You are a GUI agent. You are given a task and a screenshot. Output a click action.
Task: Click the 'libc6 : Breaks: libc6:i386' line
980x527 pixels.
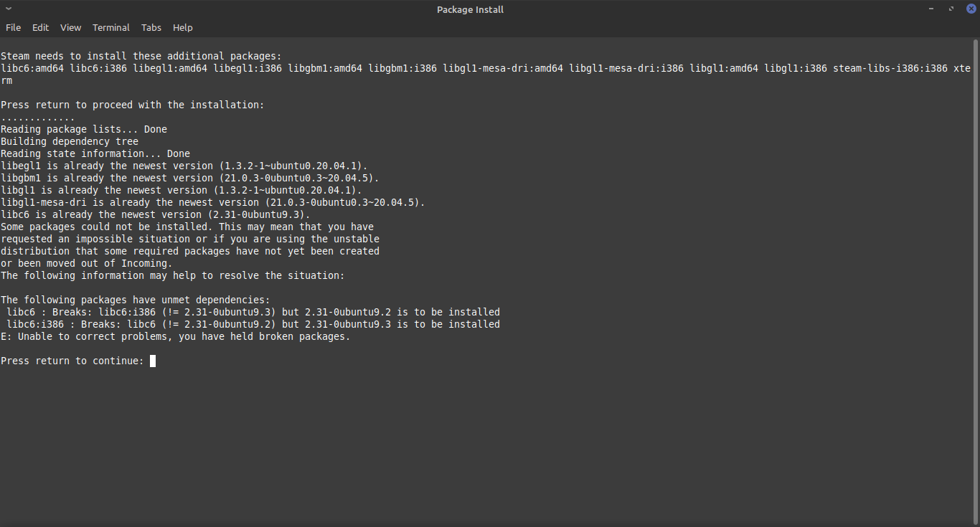[253, 312]
